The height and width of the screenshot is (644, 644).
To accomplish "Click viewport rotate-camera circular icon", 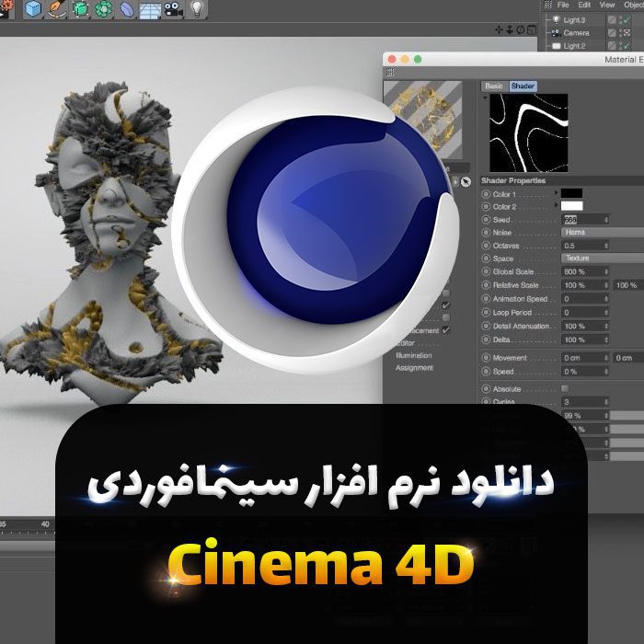I will (x=521, y=29).
